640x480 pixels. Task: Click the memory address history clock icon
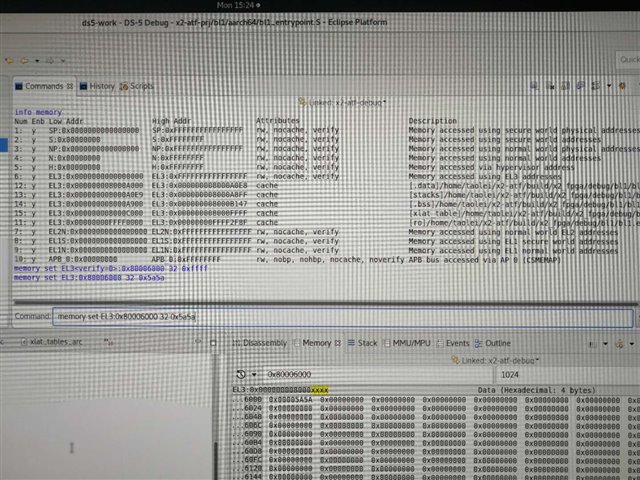(x=240, y=373)
